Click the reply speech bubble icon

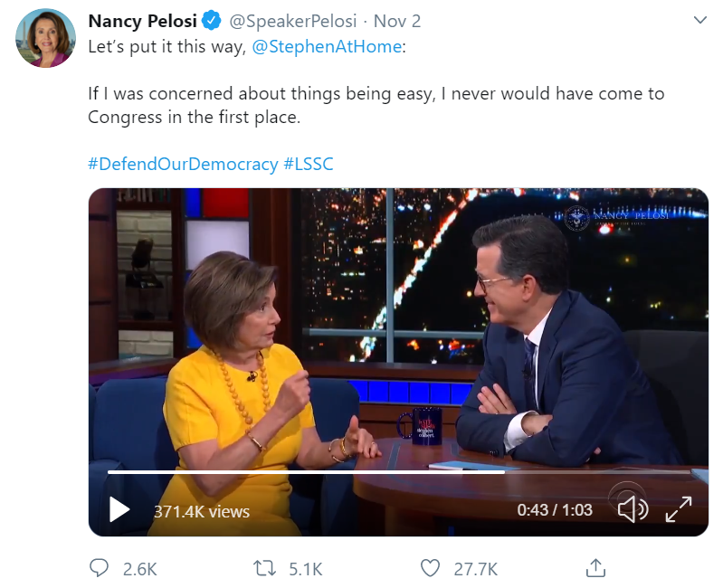pyautogui.click(x=100, y=568)
